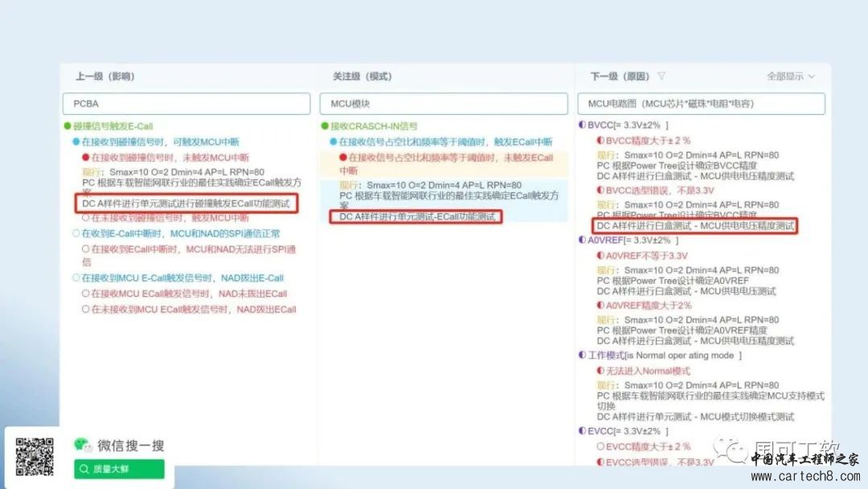Click green bullet of 接收CRASCH-IN信号
Screen dimensions: 868x489
pos(325,126)
